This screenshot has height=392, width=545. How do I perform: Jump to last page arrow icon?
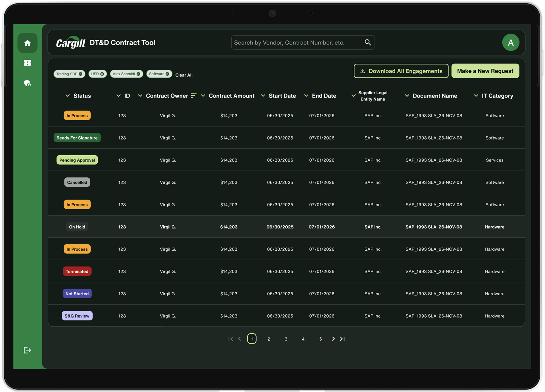342,339
